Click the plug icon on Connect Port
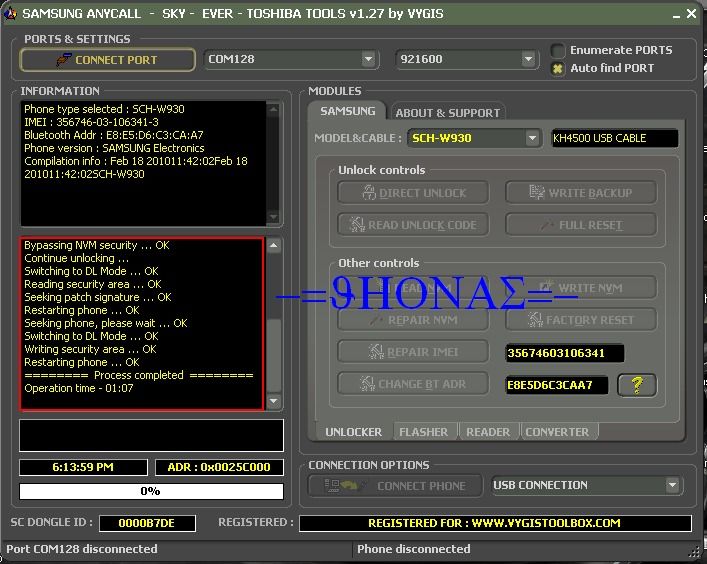The height and width of the screenshot is (564, 707). click(x=64, y=60)
